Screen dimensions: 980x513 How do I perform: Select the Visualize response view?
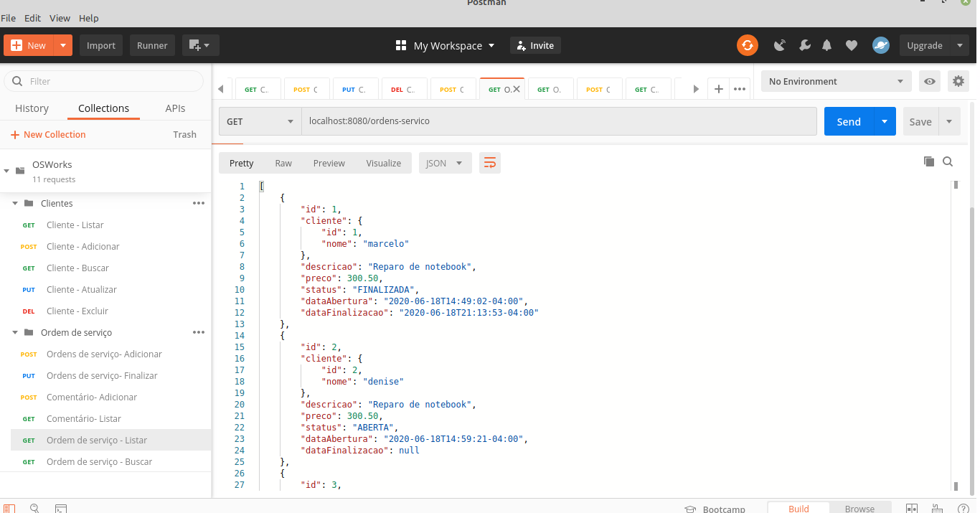(x=384, y=163)
